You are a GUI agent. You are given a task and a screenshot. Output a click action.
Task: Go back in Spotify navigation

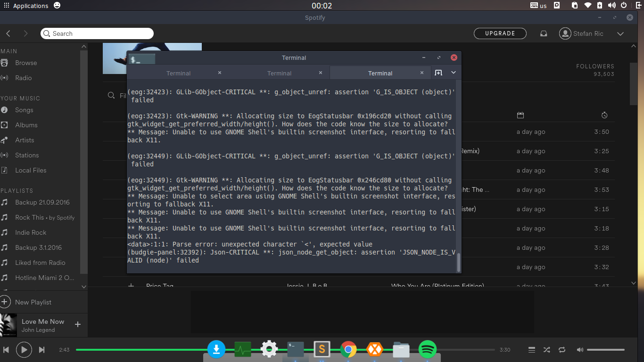(8, 33)
